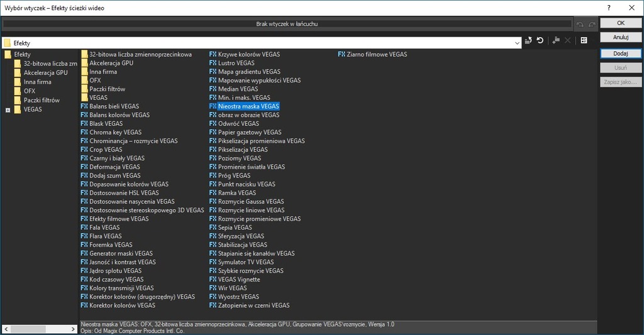The height and width of the screenshot is (335, 644).
Task: Click the refresh icon in the toolbar
Action: coord(540,40)
